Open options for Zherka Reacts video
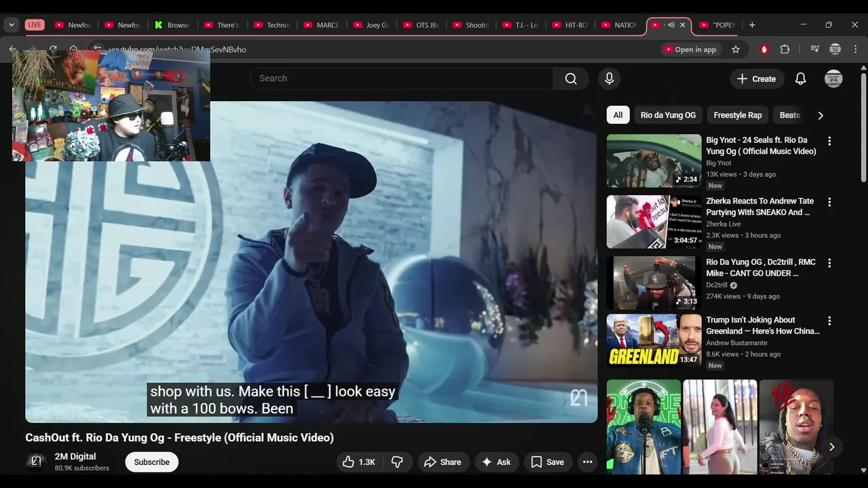Screen dimensions: 868x488 click(x=829, y=202)
